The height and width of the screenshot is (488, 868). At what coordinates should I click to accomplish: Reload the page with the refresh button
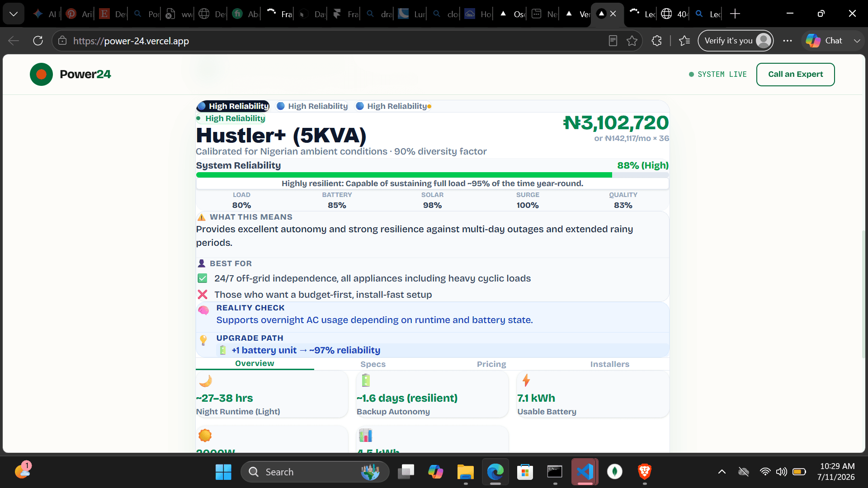(x=38, y=41)
